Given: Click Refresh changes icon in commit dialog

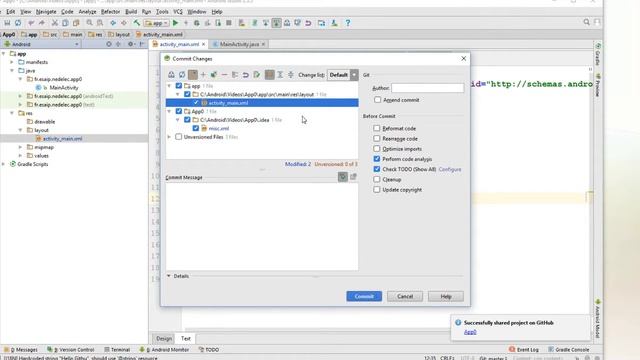Looking at the screenshot, I should coord(182,75).
